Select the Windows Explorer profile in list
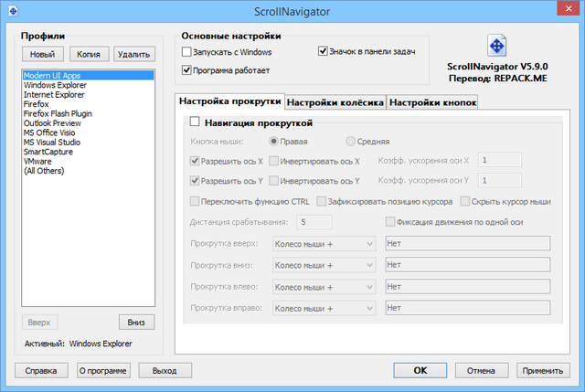The image size is (585, 392). 88,85
